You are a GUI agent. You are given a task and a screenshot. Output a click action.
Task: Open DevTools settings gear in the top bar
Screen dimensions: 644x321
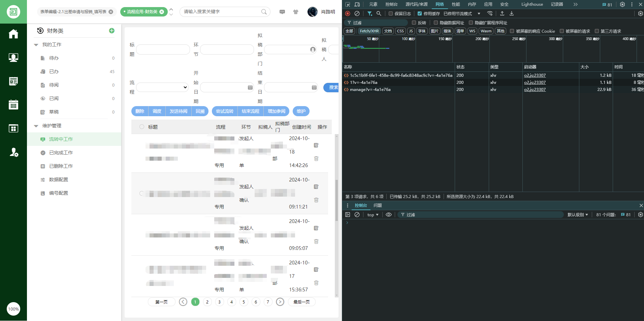(622, 4)
